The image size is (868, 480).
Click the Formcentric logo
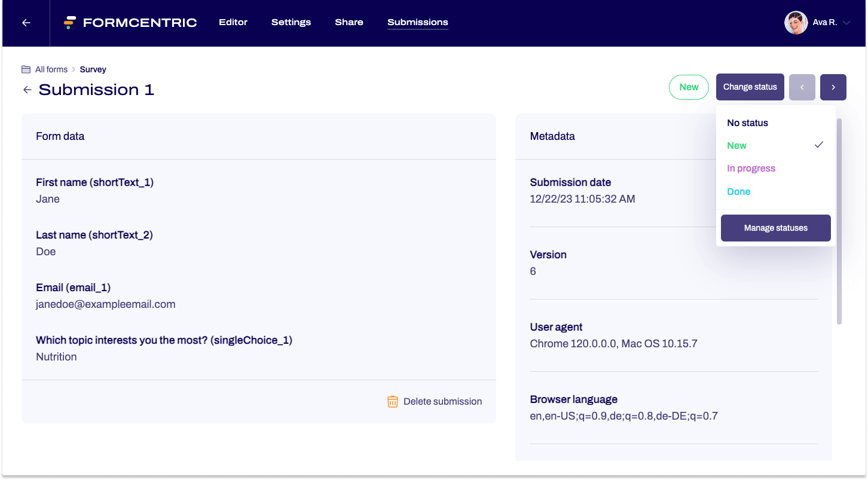coord(130,22)
